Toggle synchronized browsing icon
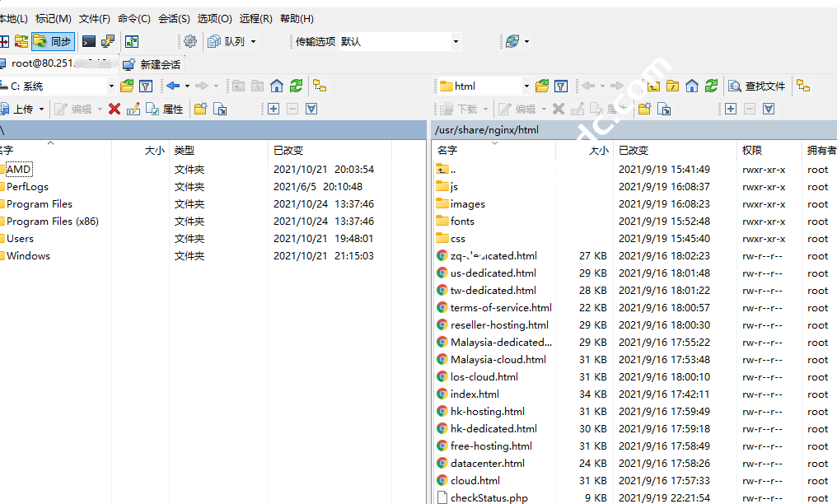The height and width of the screenshot is (504, 837). pos(131,41)
